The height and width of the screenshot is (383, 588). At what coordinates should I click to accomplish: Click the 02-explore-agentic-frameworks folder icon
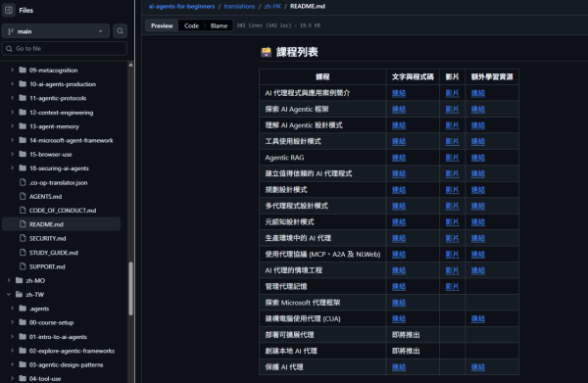point(23,351)
